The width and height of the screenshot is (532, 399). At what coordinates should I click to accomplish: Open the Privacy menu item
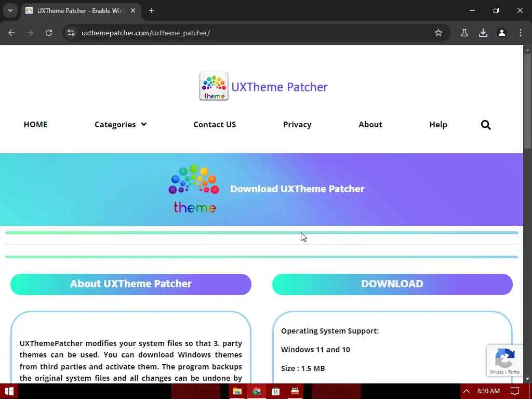(x=297, y=125)
